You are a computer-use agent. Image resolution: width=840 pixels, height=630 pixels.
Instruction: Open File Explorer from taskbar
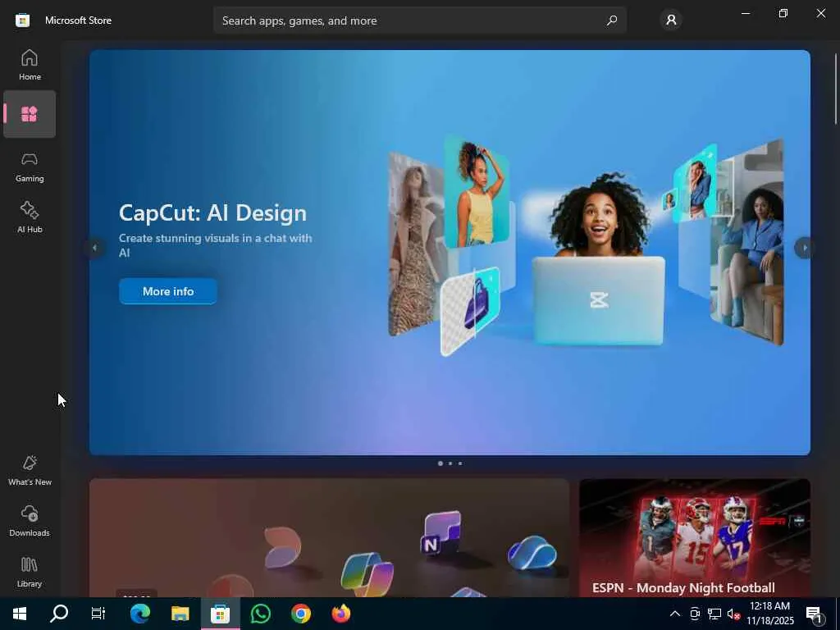[x=180, y=614]
